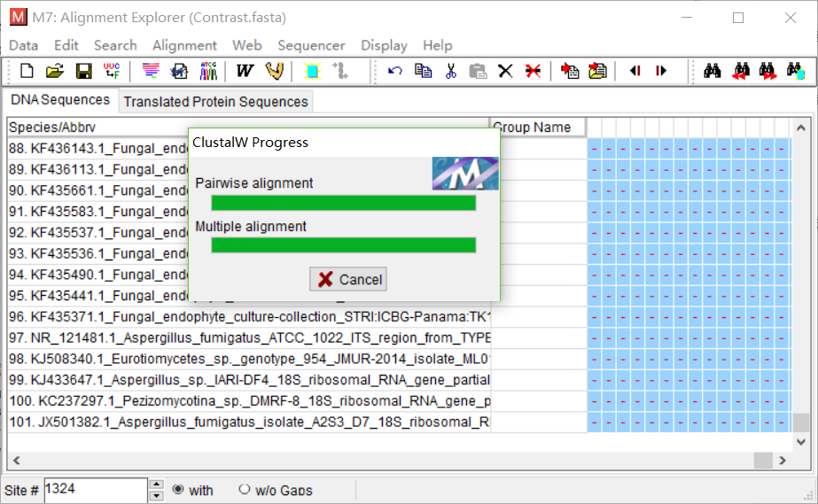
Task: Click the colored alignment lines toolbar icon
Action: (151, 70)
